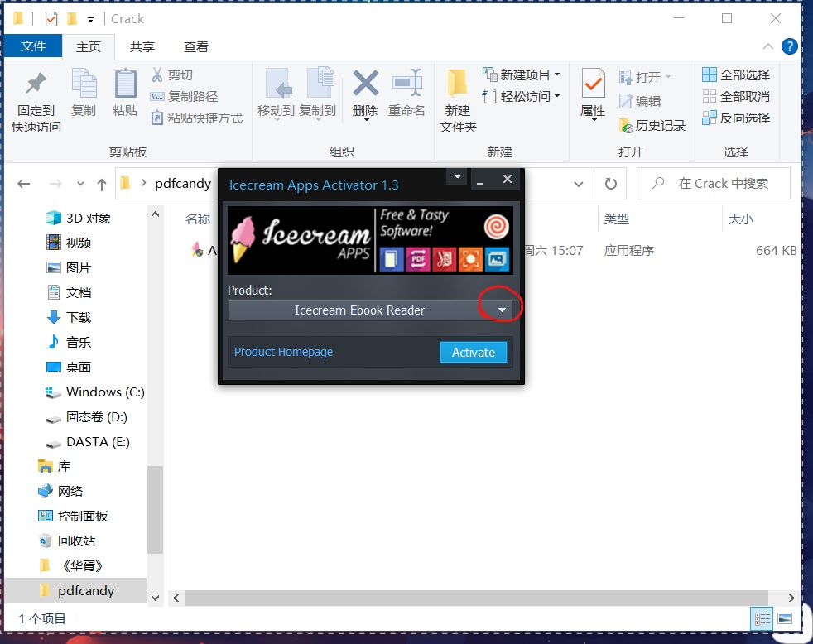Viewport: 813px width, 644px height.
Task: Click the Properties (属性) checkmark icon
Action: click(593, 83)
